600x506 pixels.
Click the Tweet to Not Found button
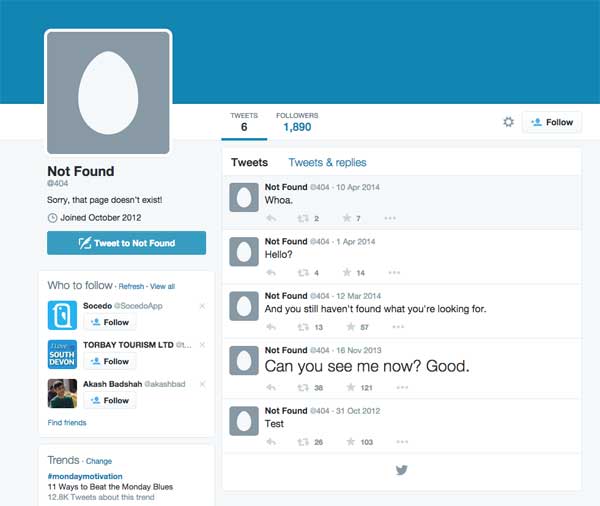[x=126, y=243]
